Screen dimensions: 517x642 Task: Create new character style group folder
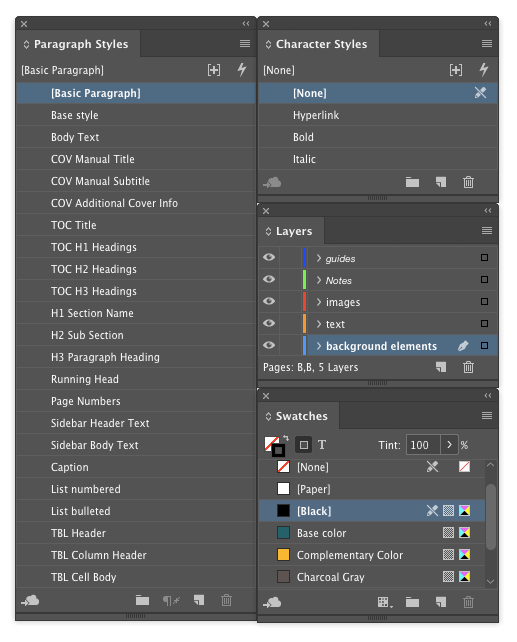pyautogui.click(x=412, y=182)
